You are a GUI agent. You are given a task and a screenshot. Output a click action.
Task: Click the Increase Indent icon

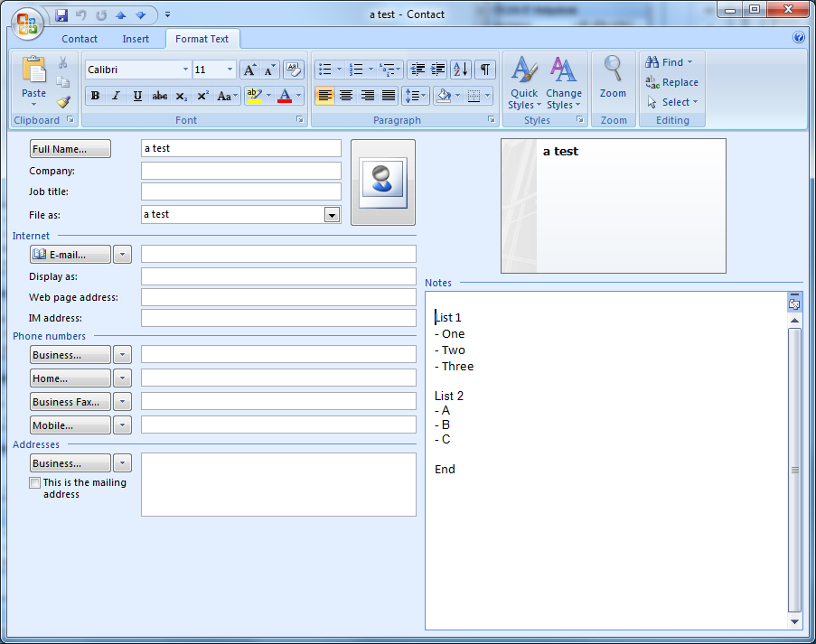coord(437,70)
